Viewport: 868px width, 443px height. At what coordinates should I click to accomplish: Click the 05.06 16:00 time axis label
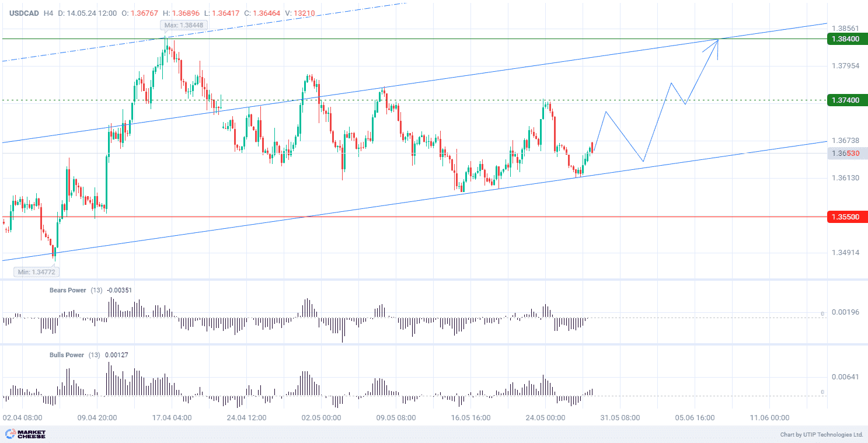click(x=695, y=418)
